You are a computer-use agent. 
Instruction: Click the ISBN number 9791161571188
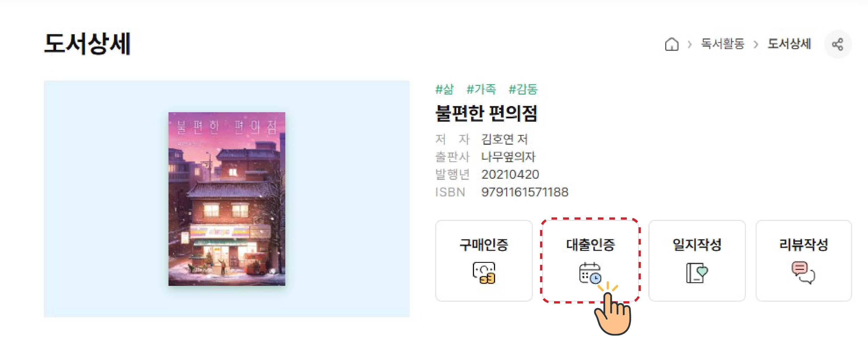pyautogui.click(x=525, y=192)
